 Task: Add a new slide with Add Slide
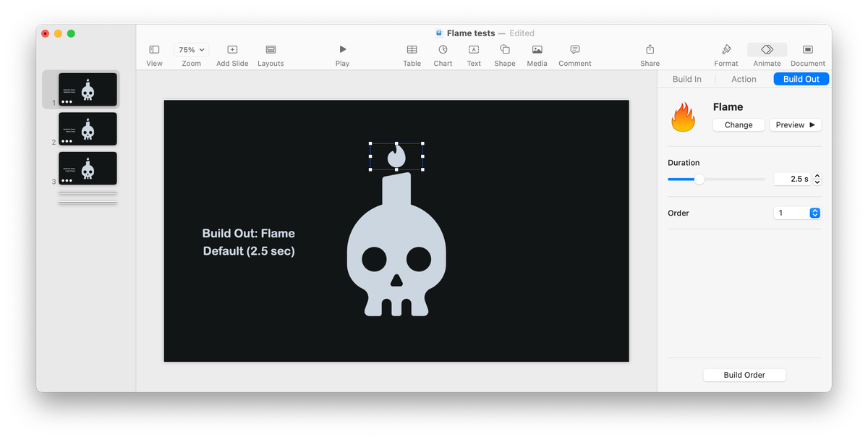(232, 50)
